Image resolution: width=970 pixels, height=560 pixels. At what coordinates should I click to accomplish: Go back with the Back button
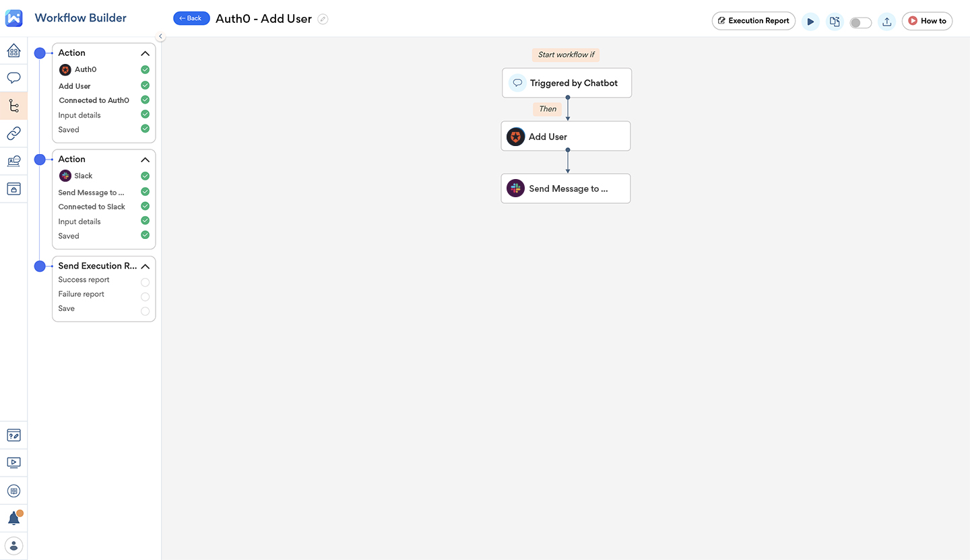click(191, 18)
